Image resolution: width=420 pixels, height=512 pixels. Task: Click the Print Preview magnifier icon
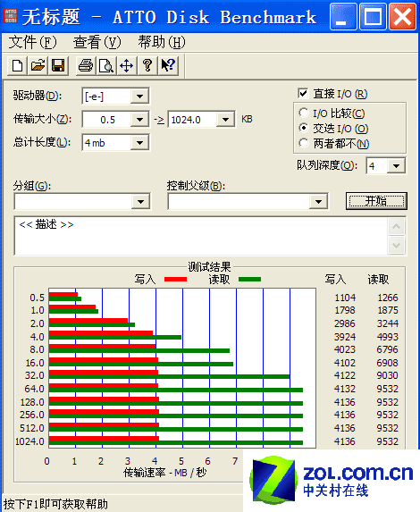(x=106, y=65)
